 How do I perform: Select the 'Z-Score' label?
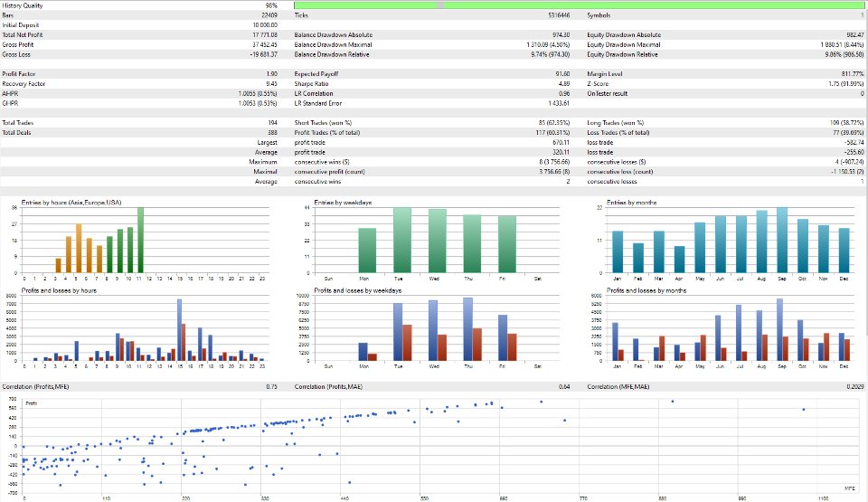(x=598, y=83)
